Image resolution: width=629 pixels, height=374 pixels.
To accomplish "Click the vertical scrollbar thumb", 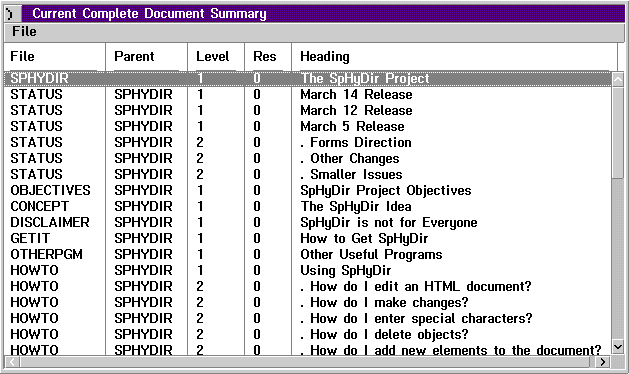I will pyautogui.click(x=618, y=133).
